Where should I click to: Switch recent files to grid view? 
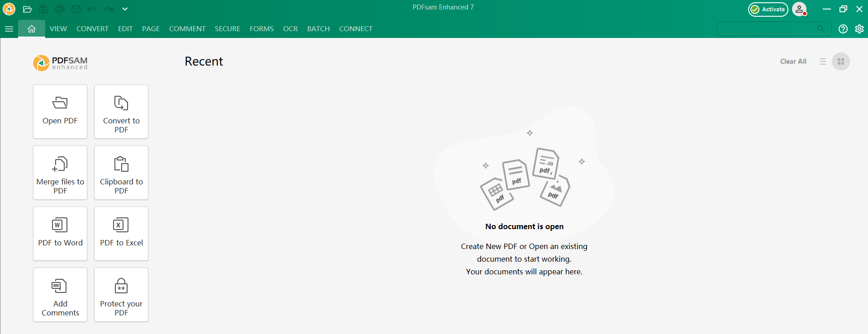click(x=841, y=61)
